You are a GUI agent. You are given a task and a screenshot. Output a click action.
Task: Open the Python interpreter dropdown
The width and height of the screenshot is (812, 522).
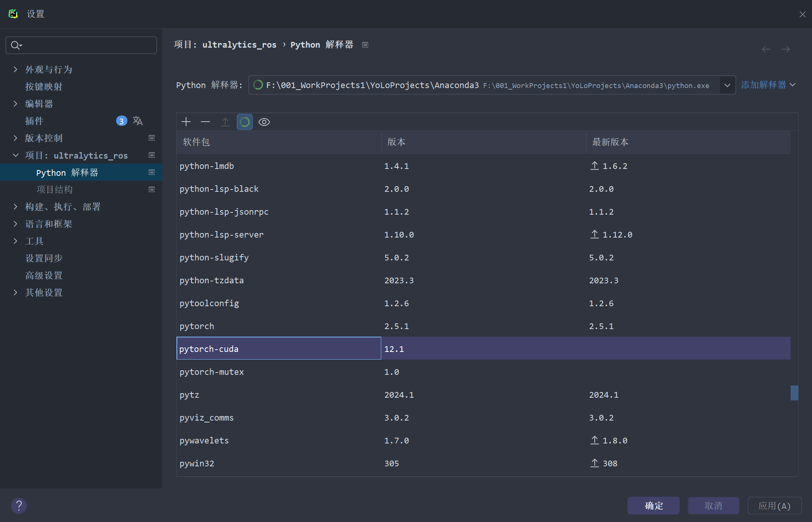727,85
